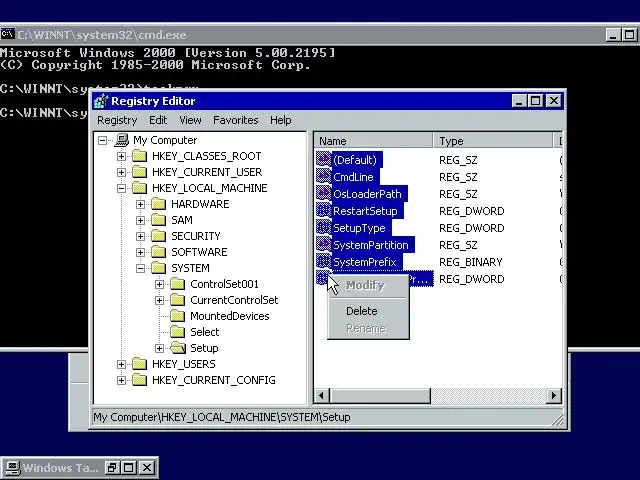Expand the SAM key
This screenshot has width=640, height=480.
[140, 220]
